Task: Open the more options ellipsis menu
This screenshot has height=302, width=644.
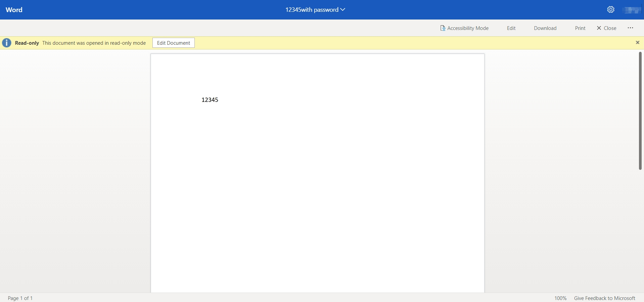Action: click(x=630, y=28)
